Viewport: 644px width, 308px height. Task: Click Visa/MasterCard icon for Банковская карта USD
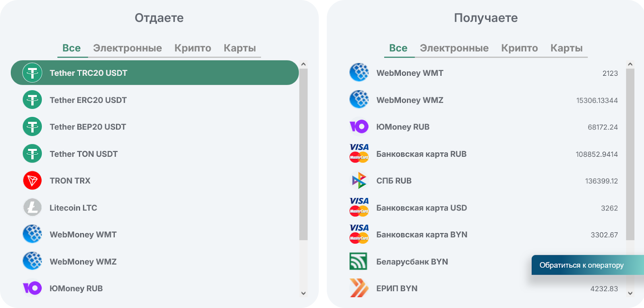click(x=359, y=207)
